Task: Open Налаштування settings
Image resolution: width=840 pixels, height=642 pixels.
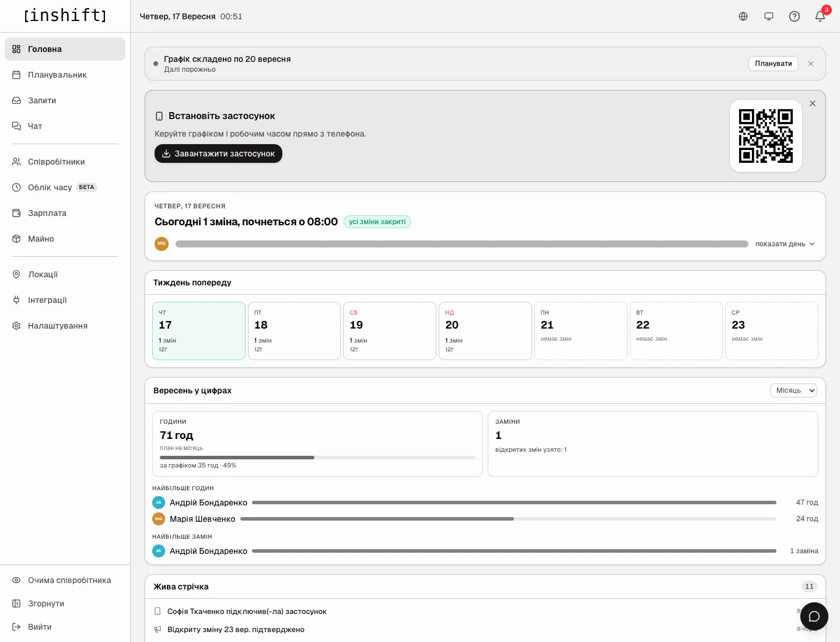Action: [65, 326]
